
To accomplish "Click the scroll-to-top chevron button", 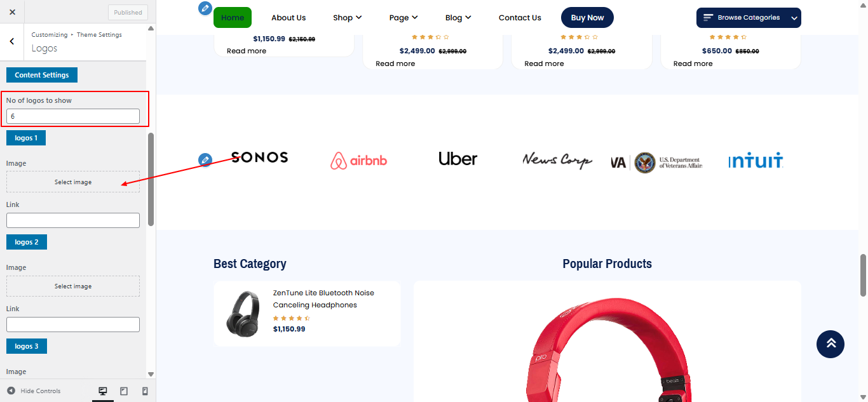I will click(830, 344).
